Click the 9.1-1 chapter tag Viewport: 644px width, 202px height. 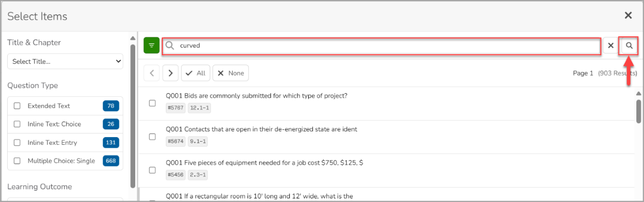(x=197, y=142)
